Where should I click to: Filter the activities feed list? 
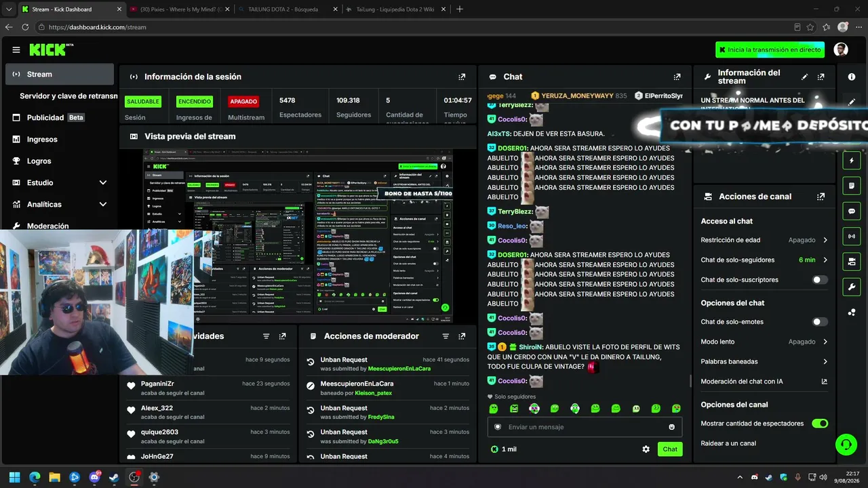coord(266,336)
